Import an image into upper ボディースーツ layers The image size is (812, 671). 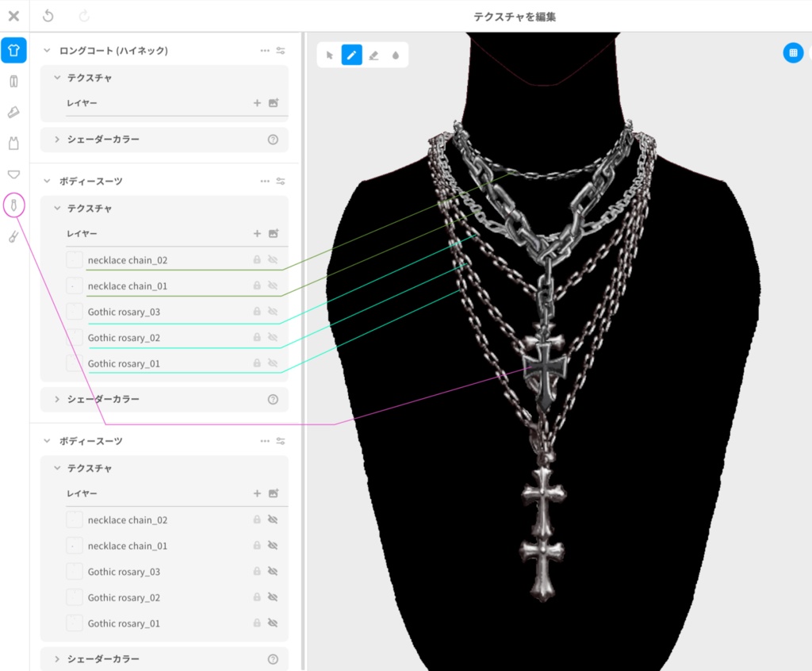274,234
